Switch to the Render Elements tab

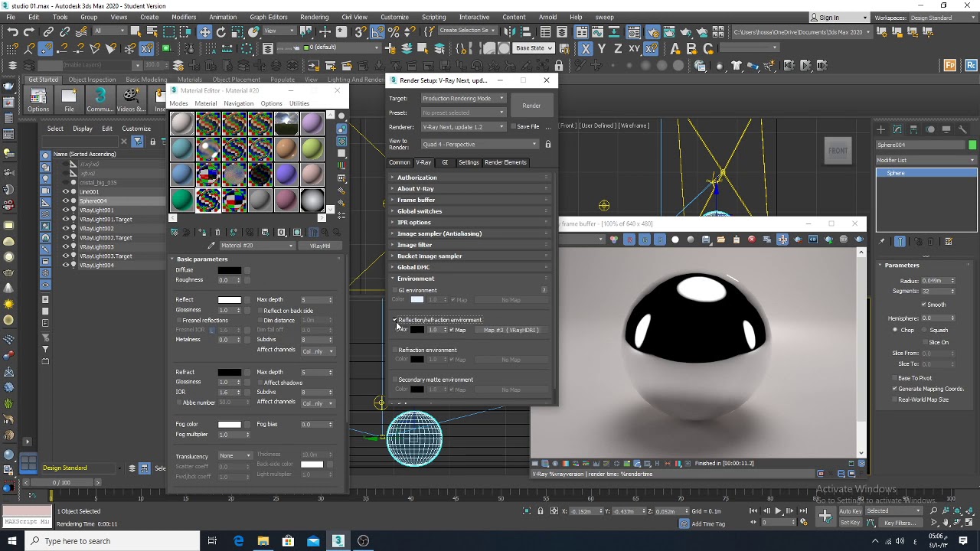(x=505, y=162)
